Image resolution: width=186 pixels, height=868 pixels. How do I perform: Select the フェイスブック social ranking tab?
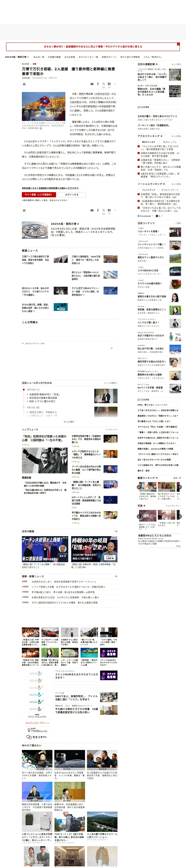coord(148,190)
